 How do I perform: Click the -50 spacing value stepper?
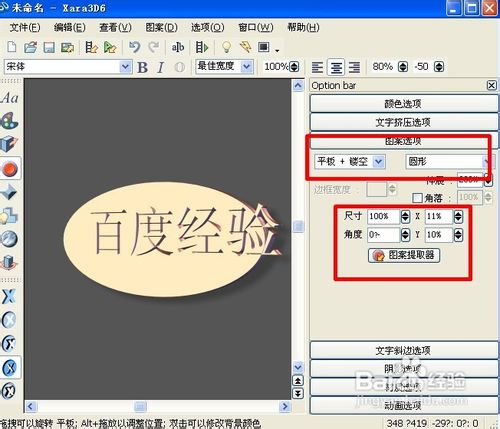439,67
